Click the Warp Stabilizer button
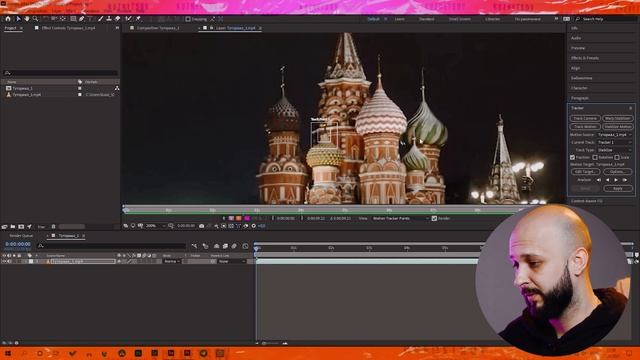 (x=618, y=118)
